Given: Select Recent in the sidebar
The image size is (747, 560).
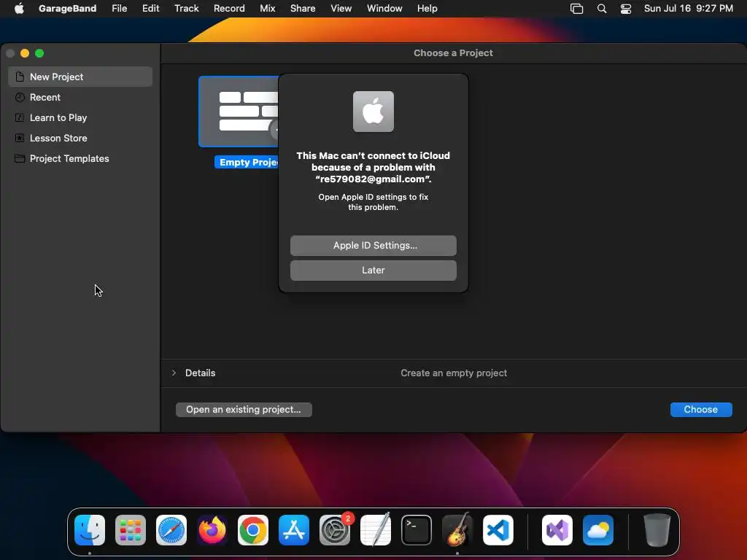Looking at the screenshot, I should [x=80, y=97].
